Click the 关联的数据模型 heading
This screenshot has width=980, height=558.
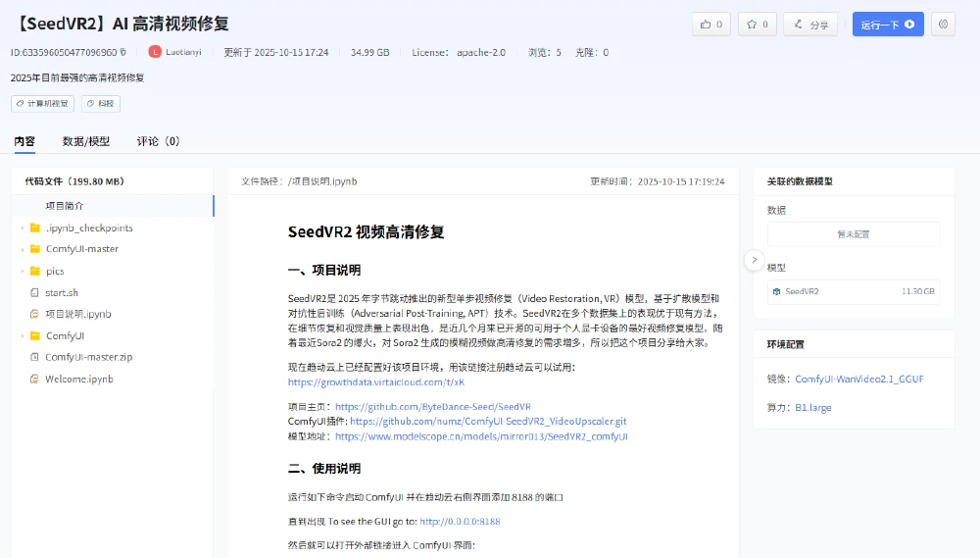coord(800,181)
